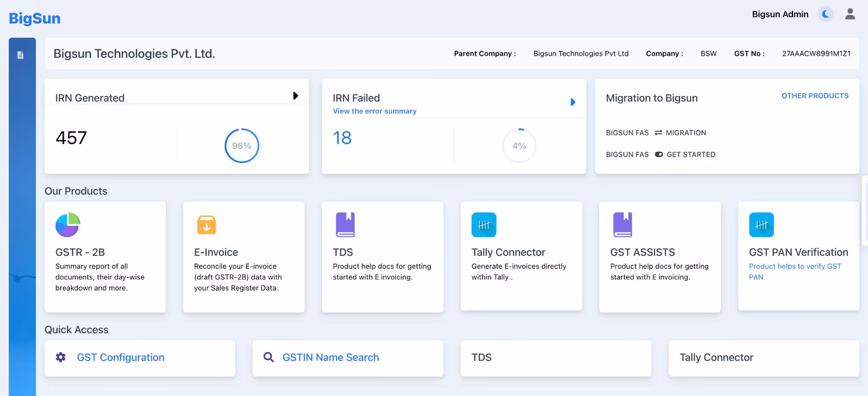This screenshot has height=396, width=868.
Task: Open the GST ASSISTS product title
Action: pos(643,252)
